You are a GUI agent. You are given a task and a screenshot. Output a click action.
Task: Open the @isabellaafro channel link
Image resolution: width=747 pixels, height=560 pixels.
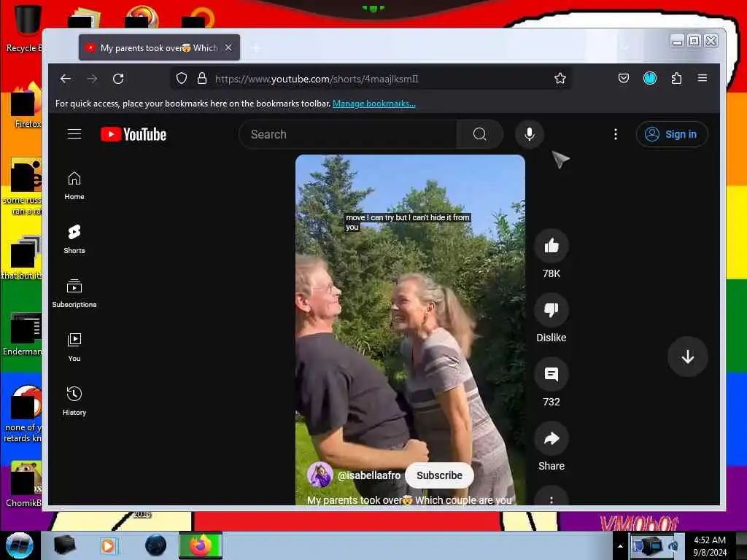(368, 475)
